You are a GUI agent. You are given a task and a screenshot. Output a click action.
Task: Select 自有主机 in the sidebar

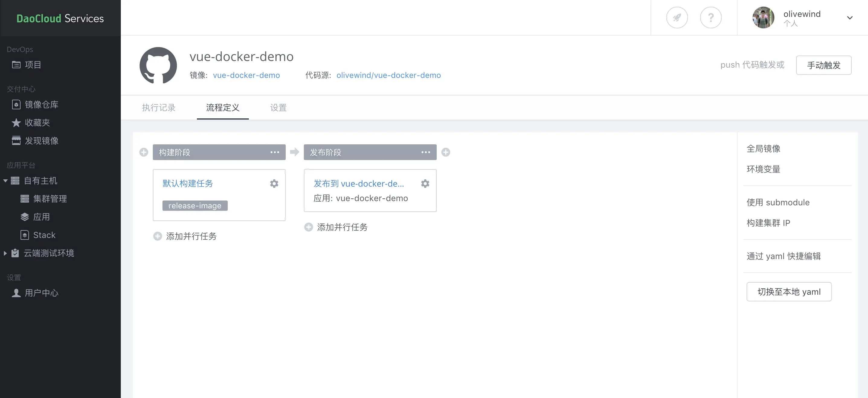[x=40, y=181]
